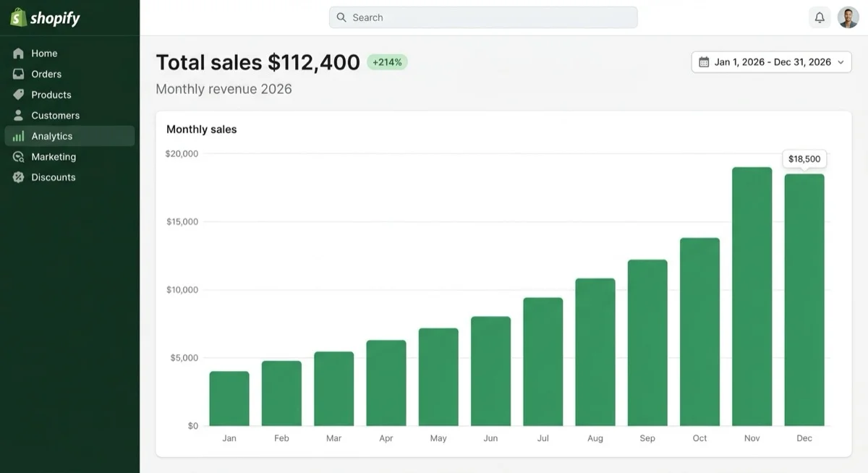This screenshot has height=473, width=868.
Task: Click the Analytics bar chart icon
Action: click(19, 136)
